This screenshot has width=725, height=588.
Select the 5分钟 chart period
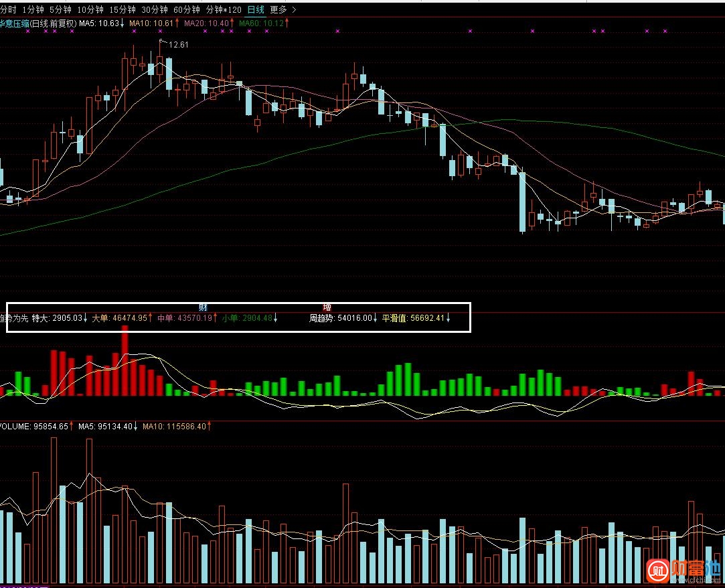(x=60, y=9)
